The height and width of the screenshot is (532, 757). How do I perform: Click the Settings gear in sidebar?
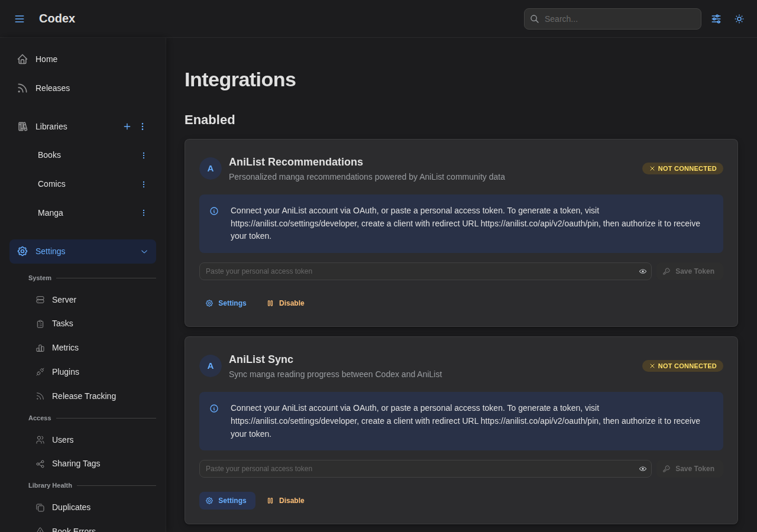22,251
